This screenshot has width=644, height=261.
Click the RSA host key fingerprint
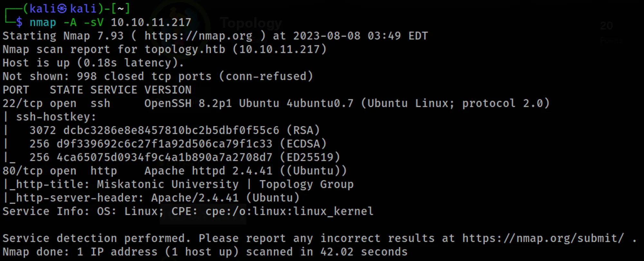(x=171, y=130)
